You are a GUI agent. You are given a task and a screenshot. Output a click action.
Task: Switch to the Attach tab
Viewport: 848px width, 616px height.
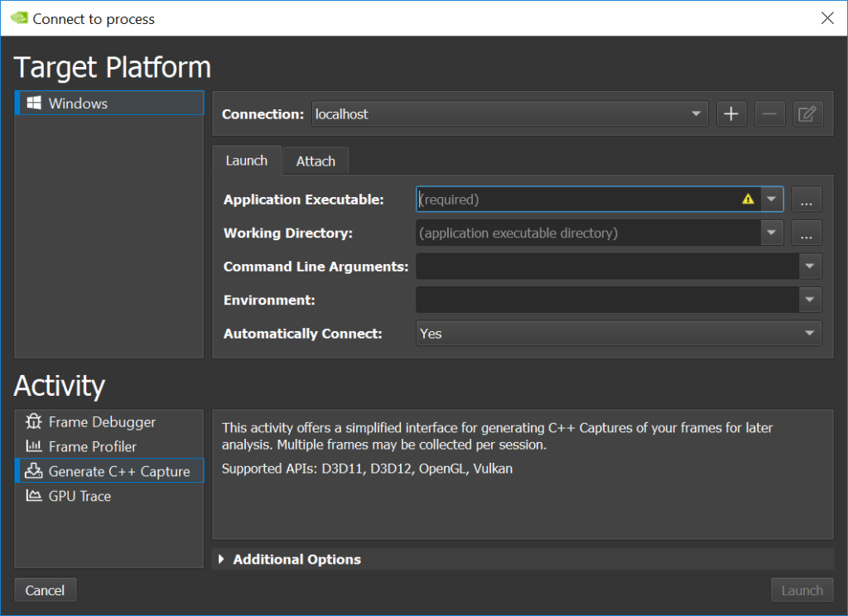[x=315, y=160]
